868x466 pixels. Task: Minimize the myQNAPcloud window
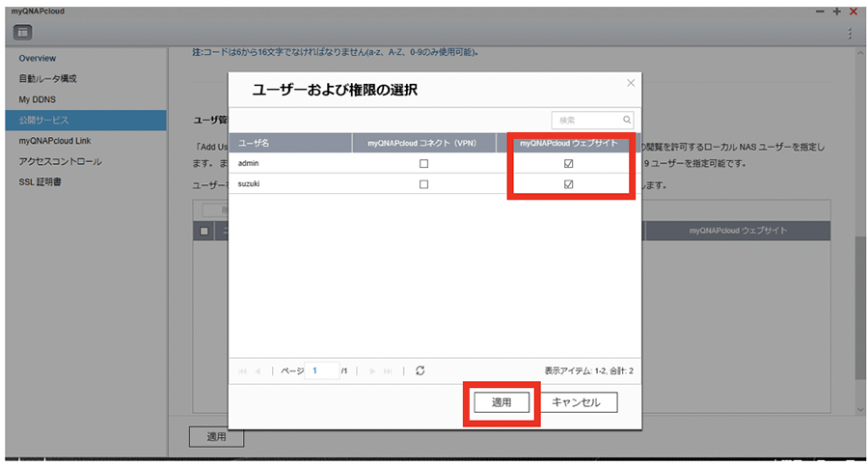point(821,12)
